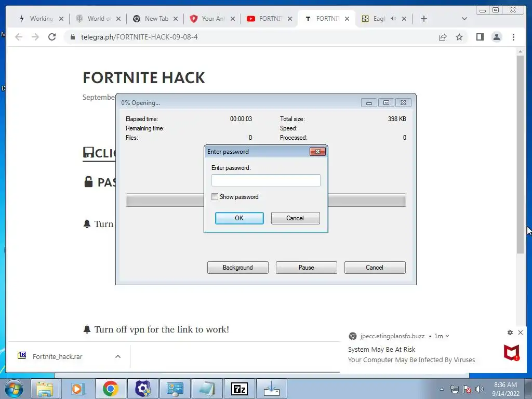The height and width of the screenshot is (399, 532).
Task: Close the Working tab
Action: tap(61, 19)
